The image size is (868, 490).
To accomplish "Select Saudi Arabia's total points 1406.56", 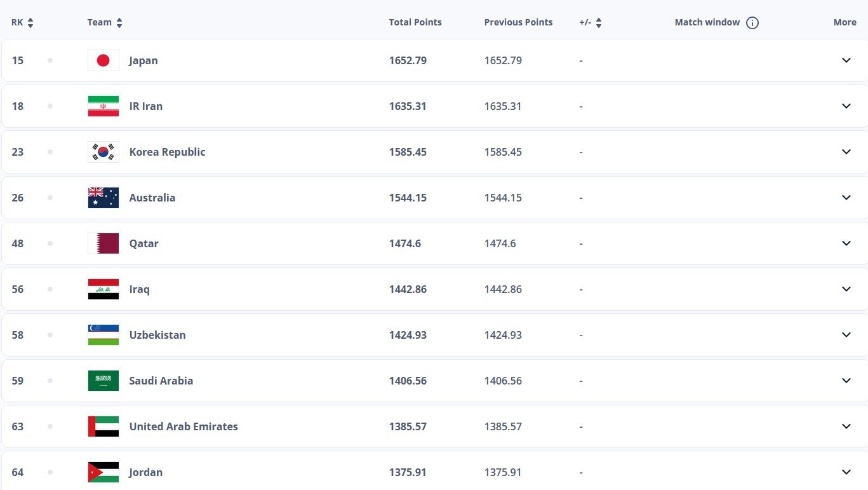I will [408, 381].
